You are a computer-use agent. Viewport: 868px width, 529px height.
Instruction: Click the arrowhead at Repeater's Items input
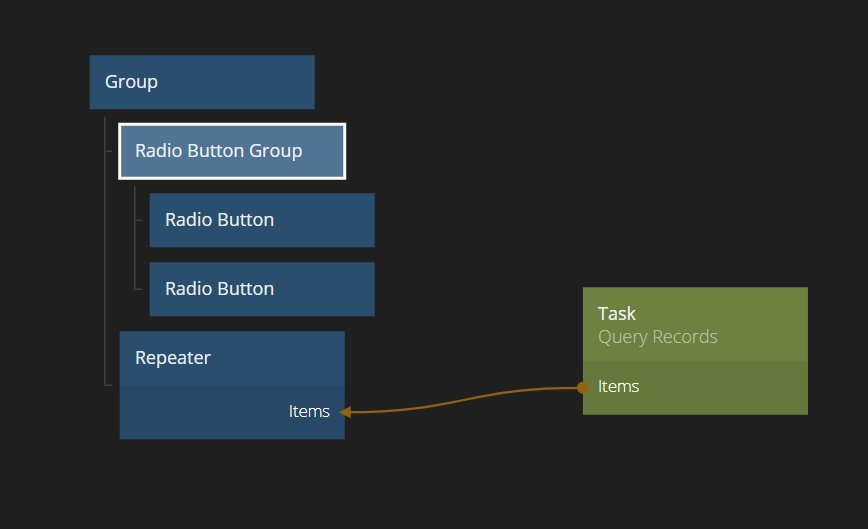click(x=345, y=411)
